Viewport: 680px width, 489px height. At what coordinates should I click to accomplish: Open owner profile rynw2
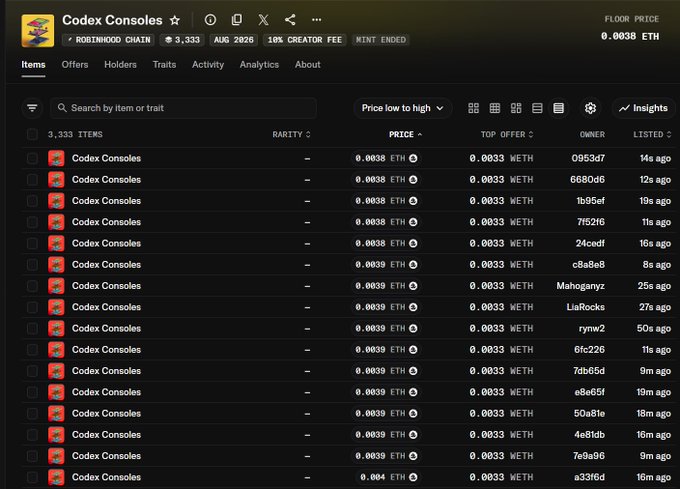point(592,328)
